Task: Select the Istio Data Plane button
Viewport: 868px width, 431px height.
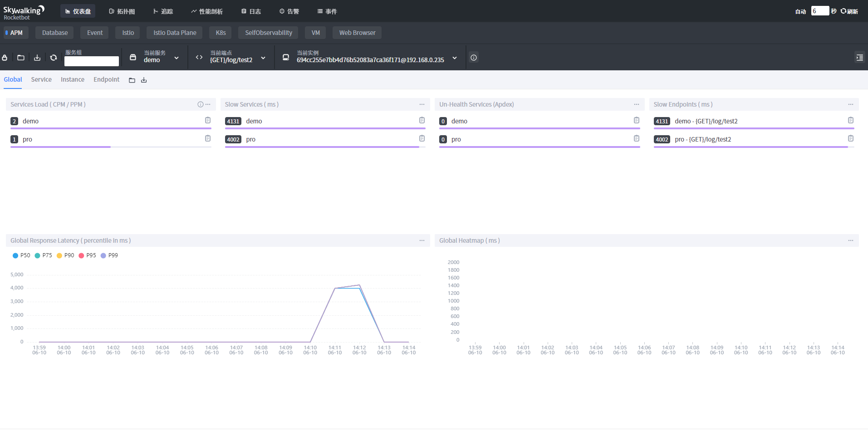Action: point(175,33)
